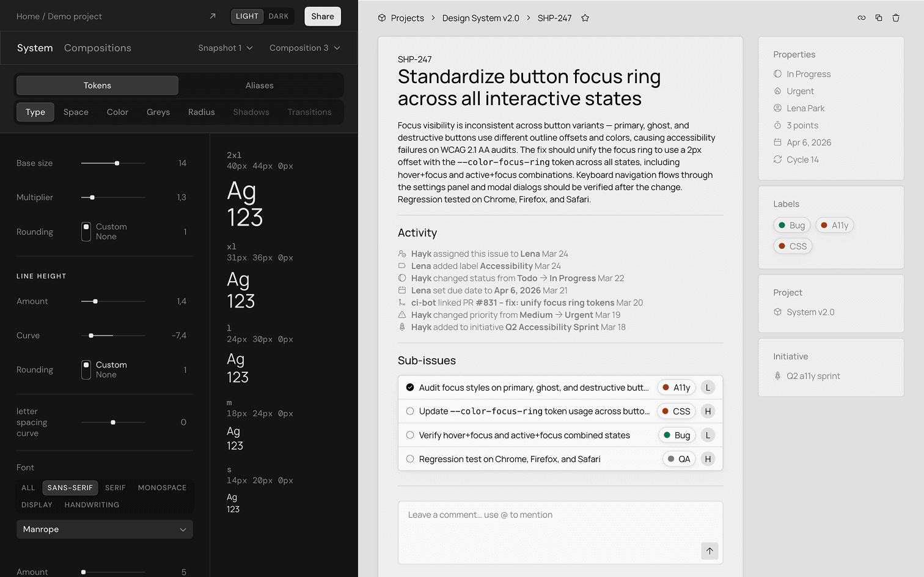
Task: Open the Radius token category
Action: click(202, 112)
